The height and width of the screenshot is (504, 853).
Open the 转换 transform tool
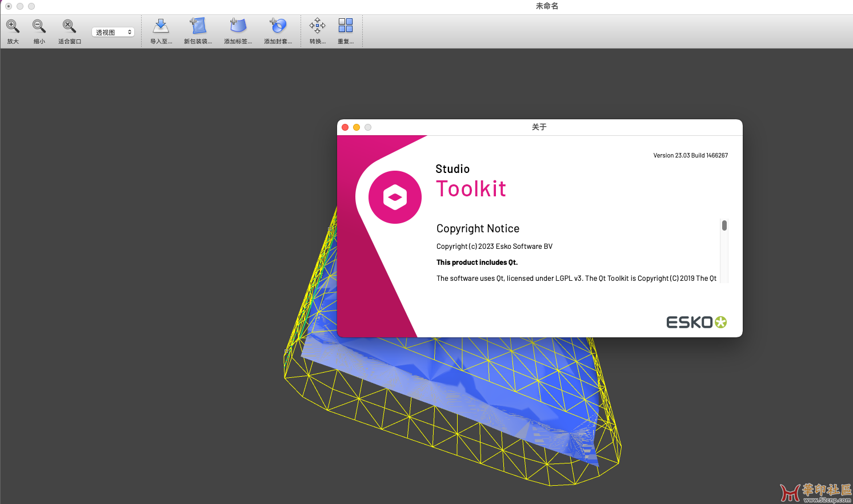(x=317, y=26)
